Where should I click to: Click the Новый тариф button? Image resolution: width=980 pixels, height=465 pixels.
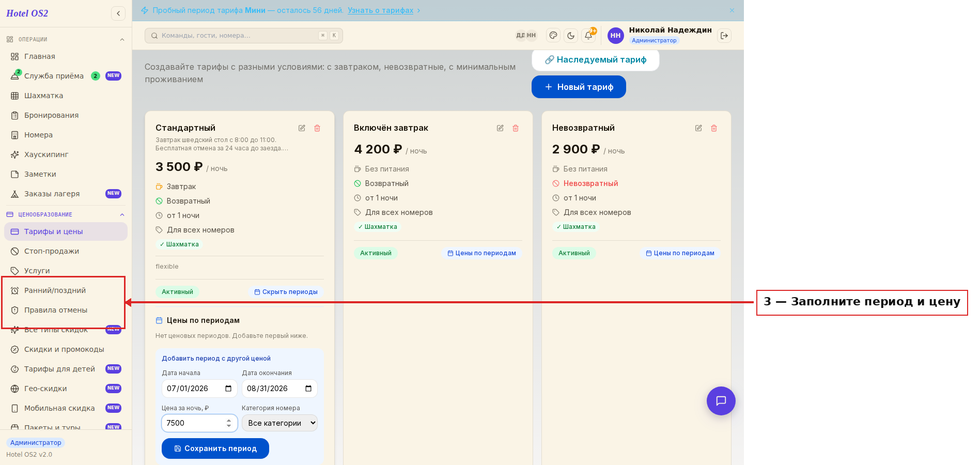click(579, 87)
